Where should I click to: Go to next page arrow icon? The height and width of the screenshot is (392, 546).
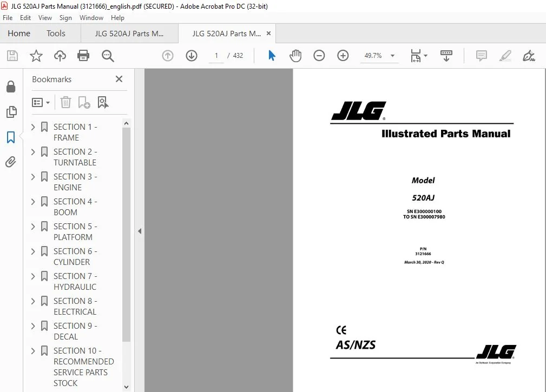coord(192,56)
